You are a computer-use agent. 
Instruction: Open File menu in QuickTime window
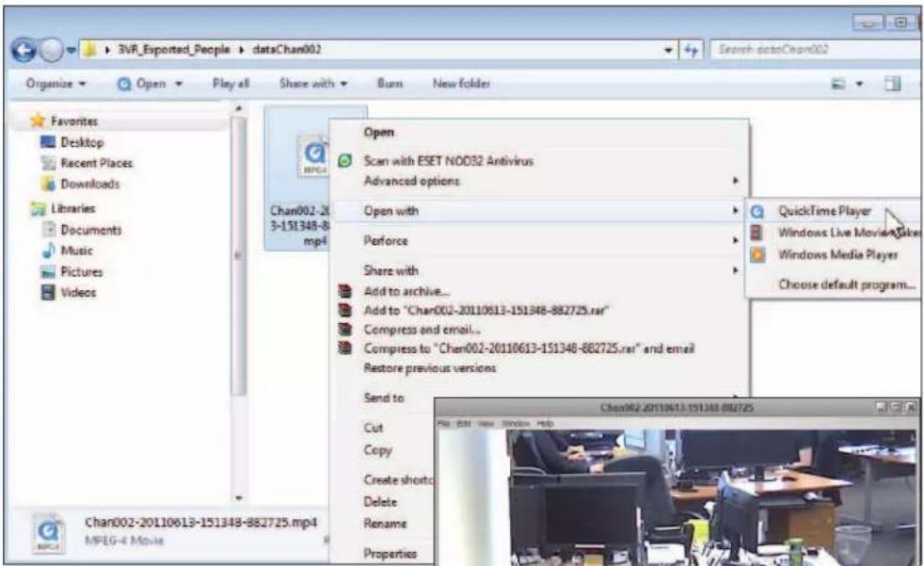(444, 423)
